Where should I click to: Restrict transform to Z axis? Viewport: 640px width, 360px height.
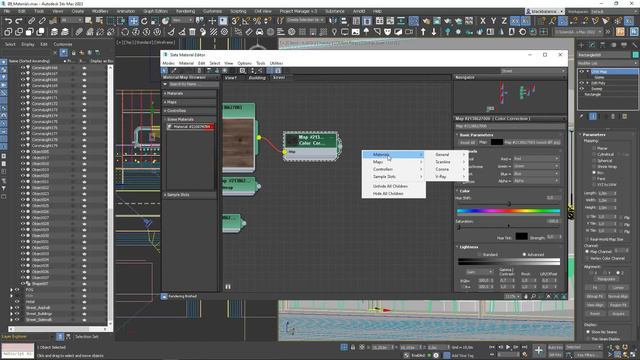[504, 20]
